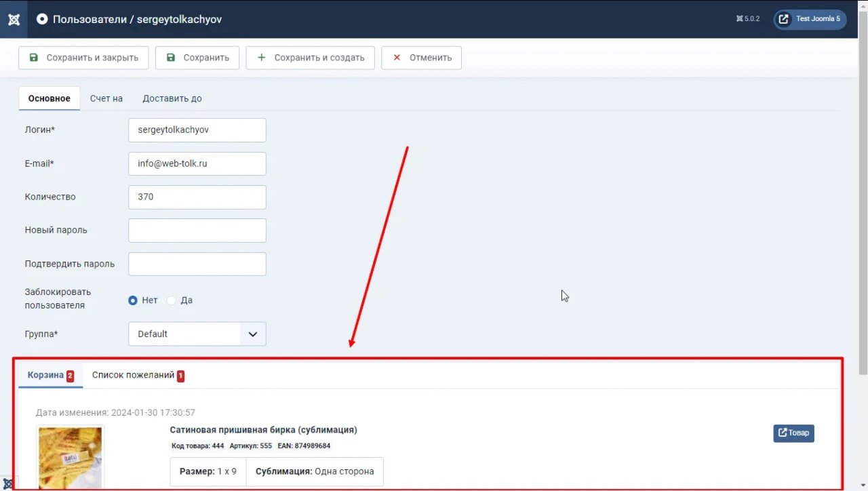This screenshot has width=868, height=491.
Task: Focus the Новый пароль field
Action: (x=197, y=231)
